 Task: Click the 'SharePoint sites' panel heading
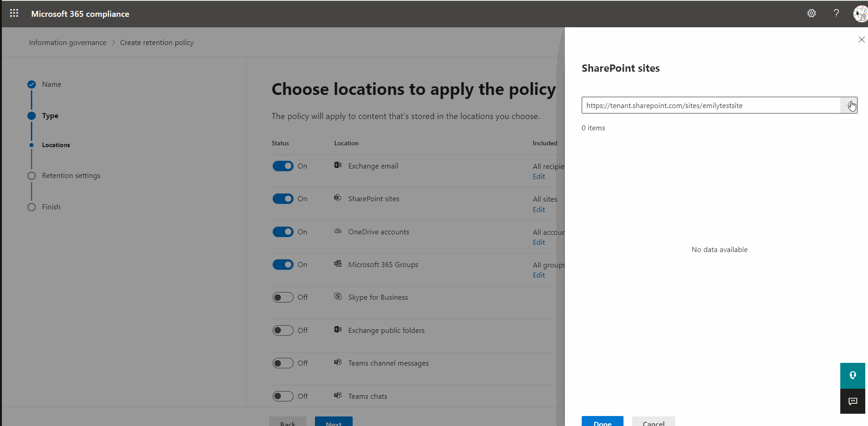(620, 68)
